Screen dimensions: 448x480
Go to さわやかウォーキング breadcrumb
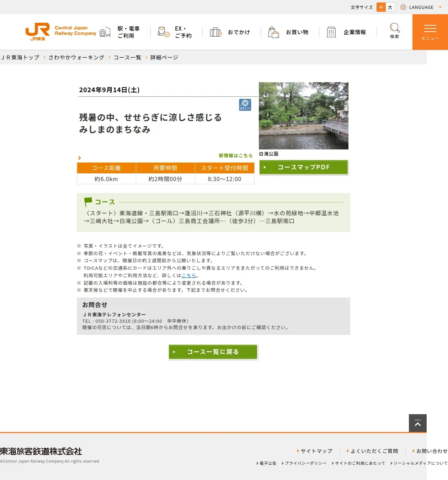coord(76,57)
